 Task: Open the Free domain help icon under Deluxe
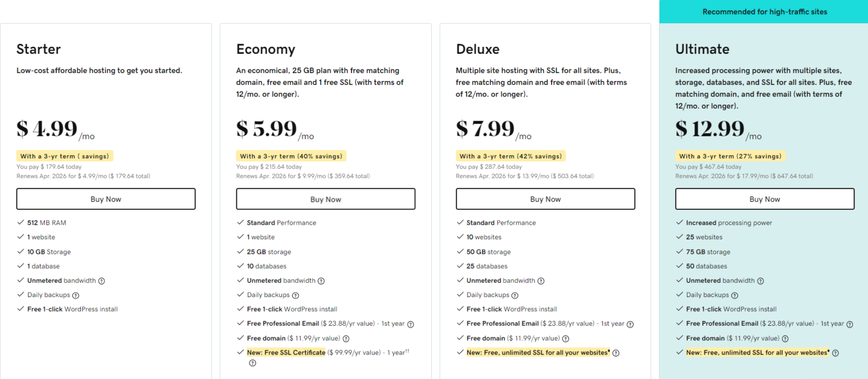tap(566, 338)
